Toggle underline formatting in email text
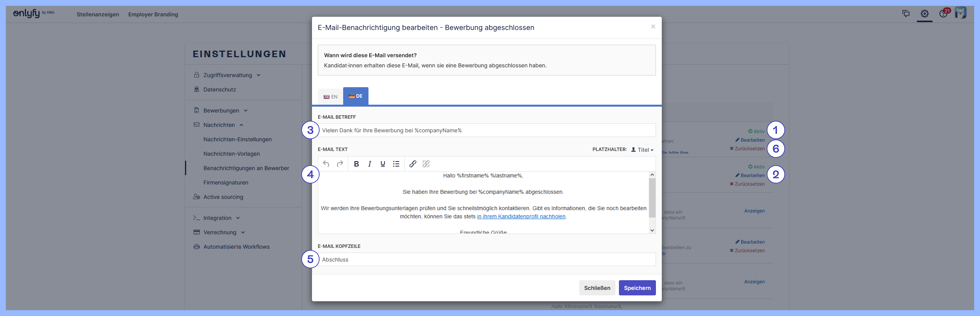Screen dimensions: 980x316 coord(382,164)
